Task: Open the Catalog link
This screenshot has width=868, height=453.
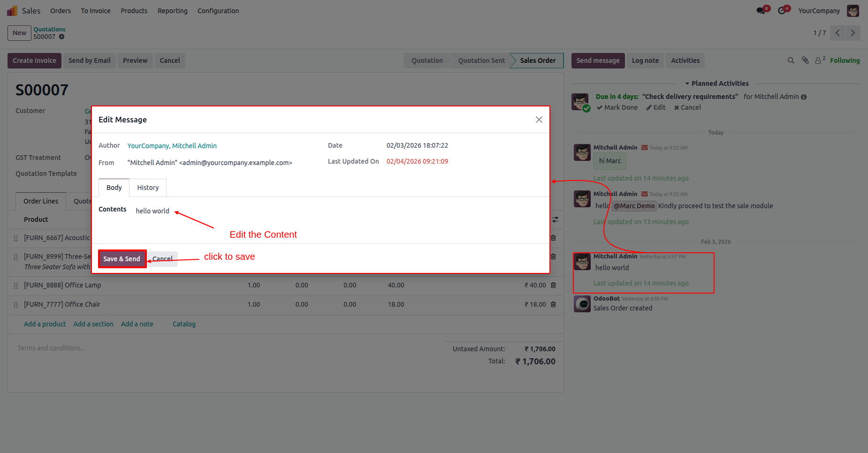Action: click(x=184, y=324)
